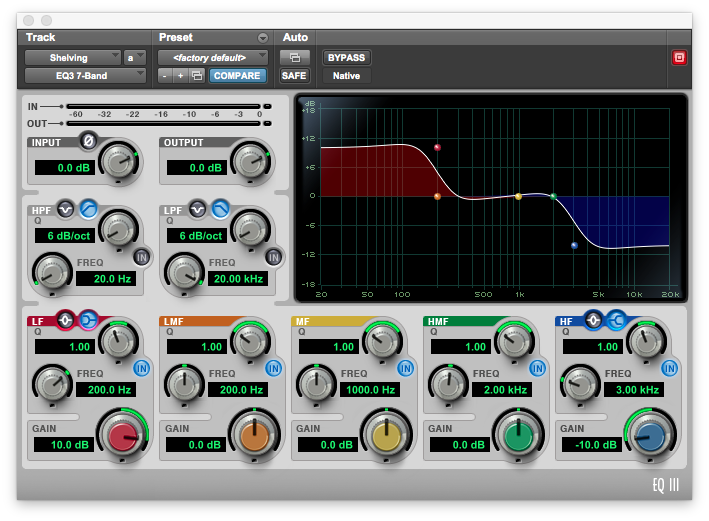Select the LPF notch filter type icon
Viewport: 709px width, 521px height.
pos(198,209)
